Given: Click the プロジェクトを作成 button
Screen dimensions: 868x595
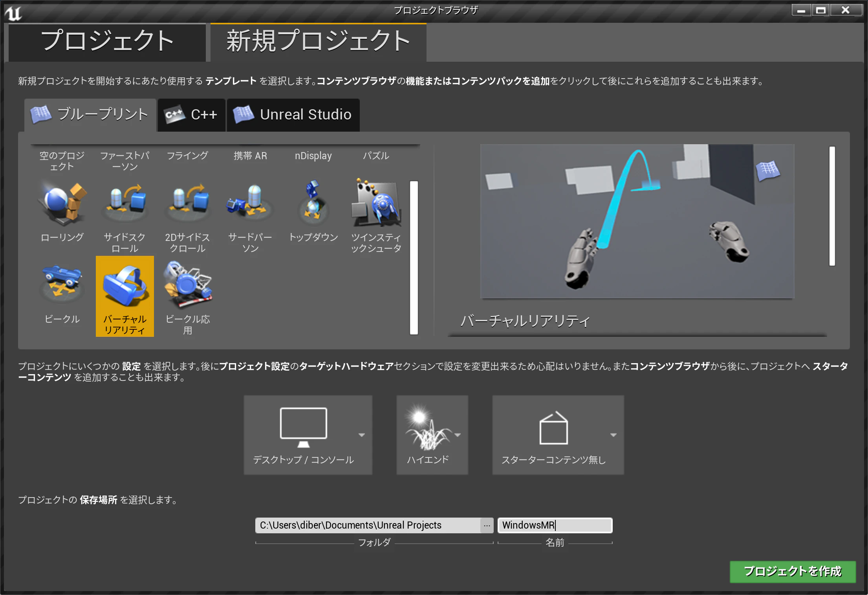Looking at the screenshot, I should 793,571.
